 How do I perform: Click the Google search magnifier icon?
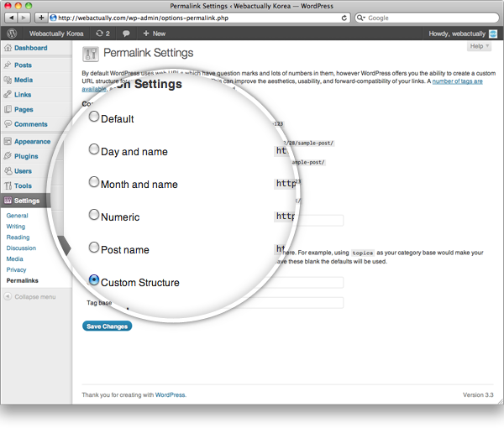coord(360,18)
